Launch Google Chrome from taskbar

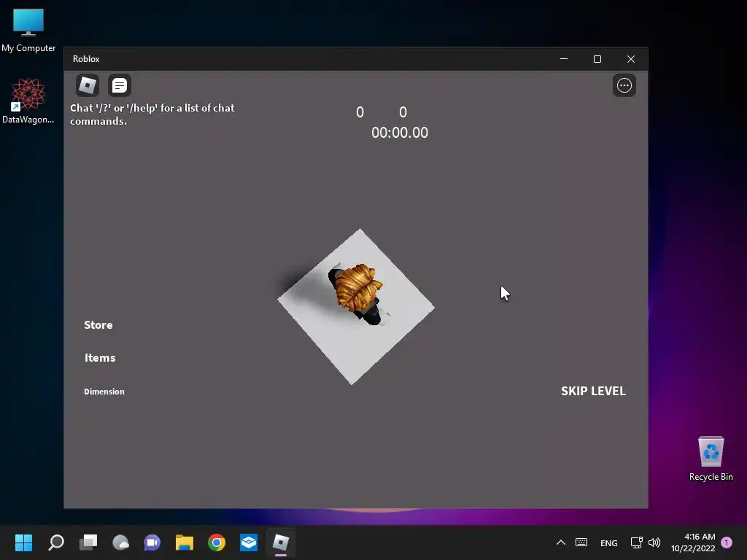(x=216, y=542)
